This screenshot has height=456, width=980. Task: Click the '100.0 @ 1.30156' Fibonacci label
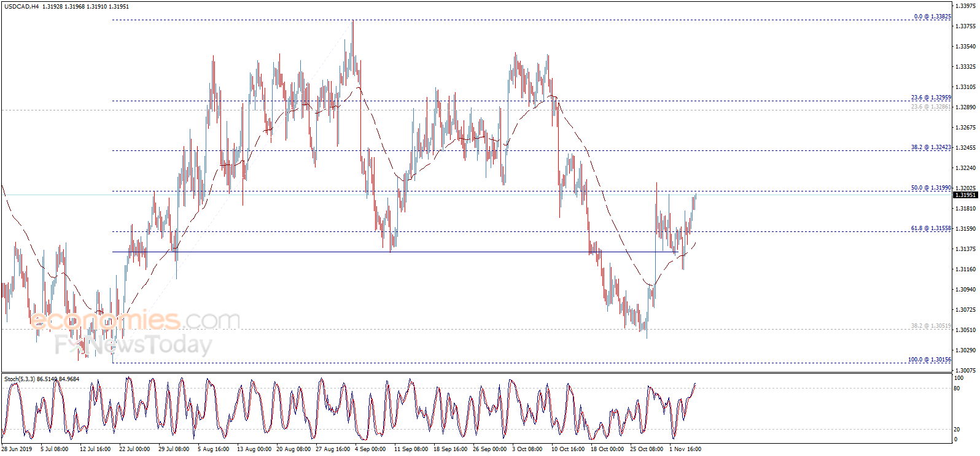[x=930, y=360]
